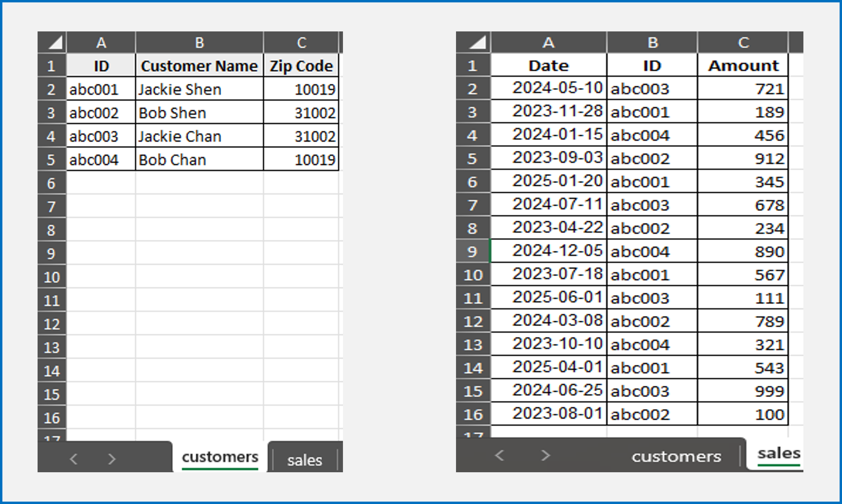The width and height of the screenshot is (842, 504).
Task: Select column C header above Amount
Action: point(743,43)
